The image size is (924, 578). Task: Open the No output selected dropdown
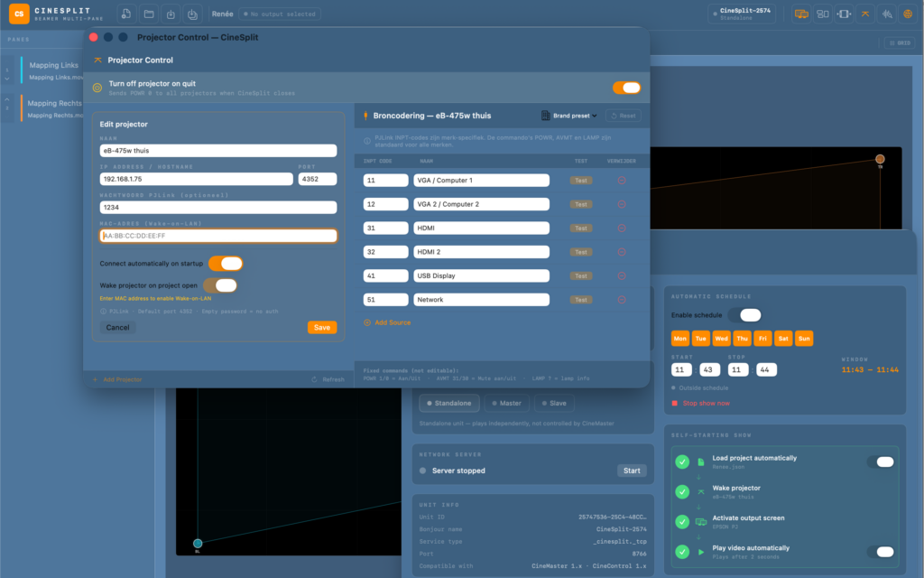tap(280, 14)
